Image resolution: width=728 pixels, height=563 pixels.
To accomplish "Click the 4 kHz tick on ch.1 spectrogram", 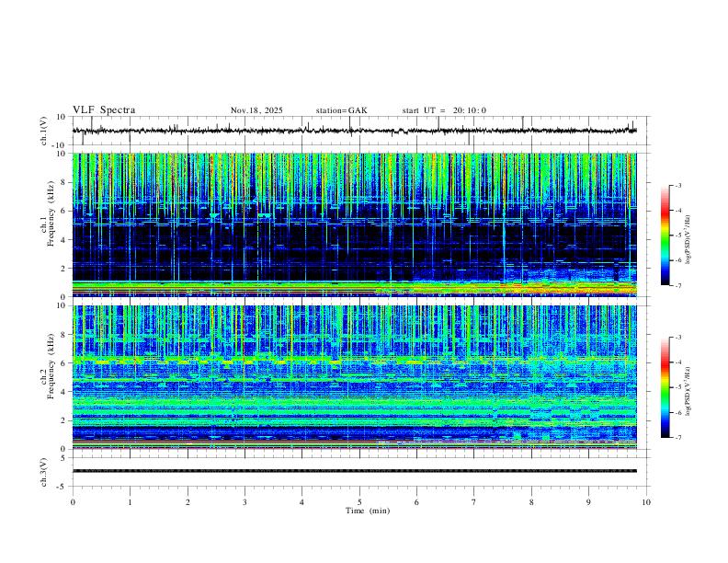I will pyautogui.click(x=64, y=240).
